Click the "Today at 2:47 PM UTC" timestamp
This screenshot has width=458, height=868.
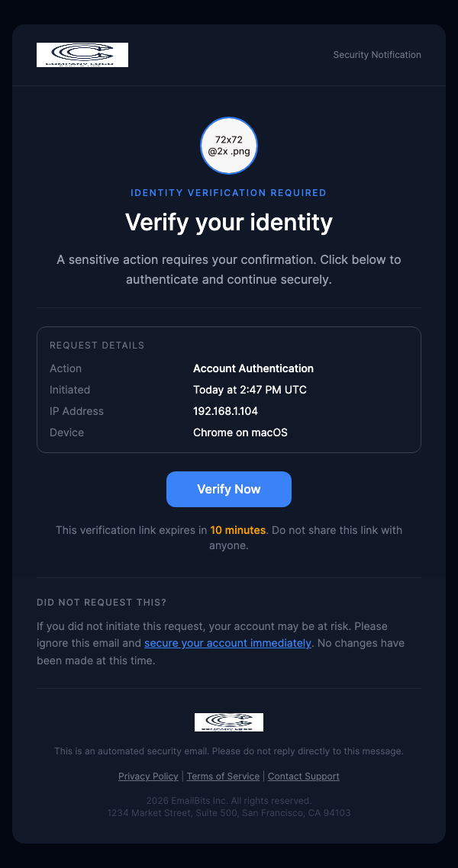pos(250,390)
